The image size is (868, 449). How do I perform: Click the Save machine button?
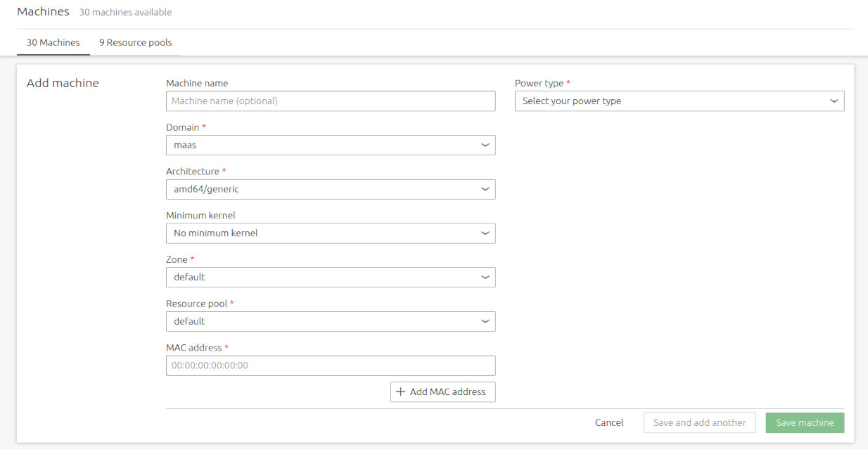[805, 423]
